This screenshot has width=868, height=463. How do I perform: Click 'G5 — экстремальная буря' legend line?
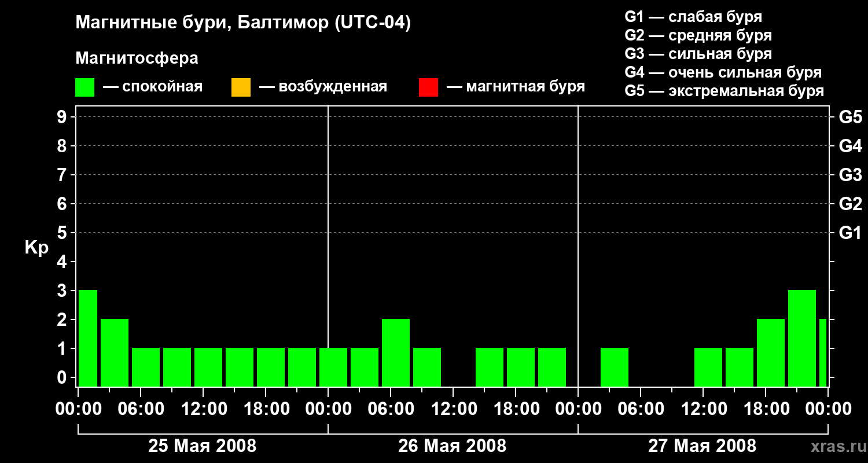click(x=724, y=91)
